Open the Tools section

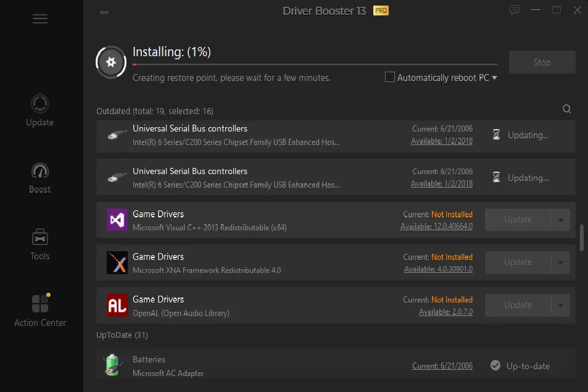click(39, 244)
